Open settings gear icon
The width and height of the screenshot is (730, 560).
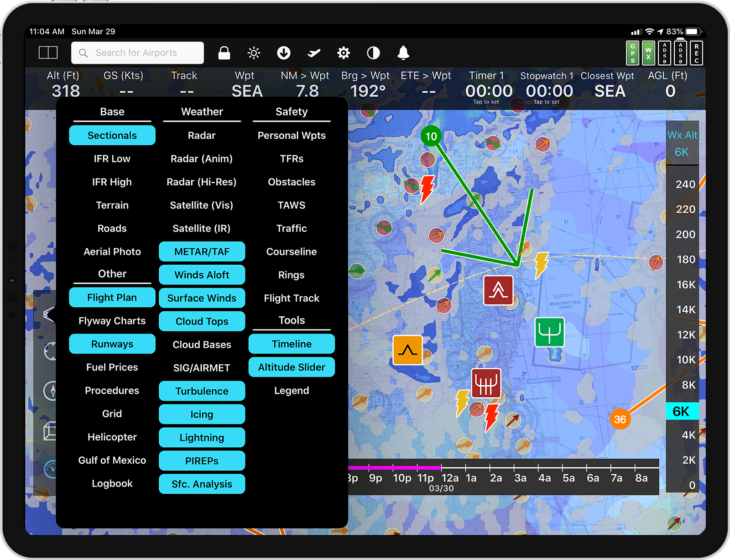(344, 53)
